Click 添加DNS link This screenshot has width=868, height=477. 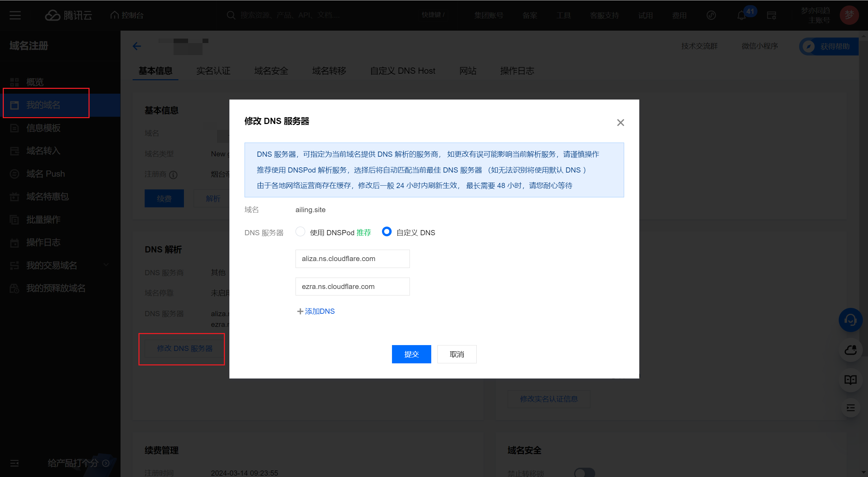pos(316,311)
